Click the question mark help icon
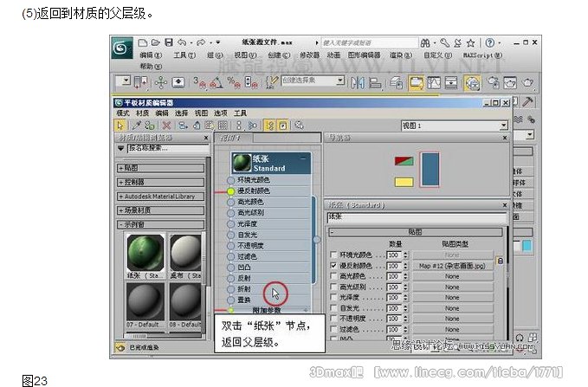 (490, 42)
